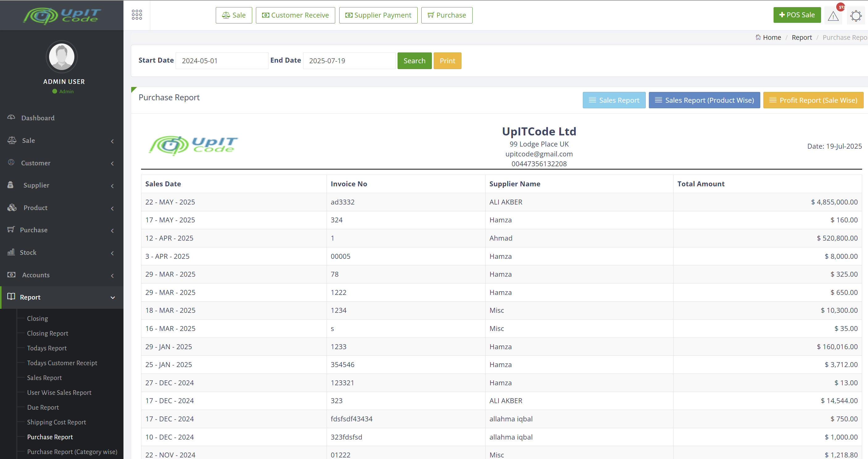This screenshot has height=459, width=868.
Task: Open the settings gear icon
Action: [x=856, y=16]
